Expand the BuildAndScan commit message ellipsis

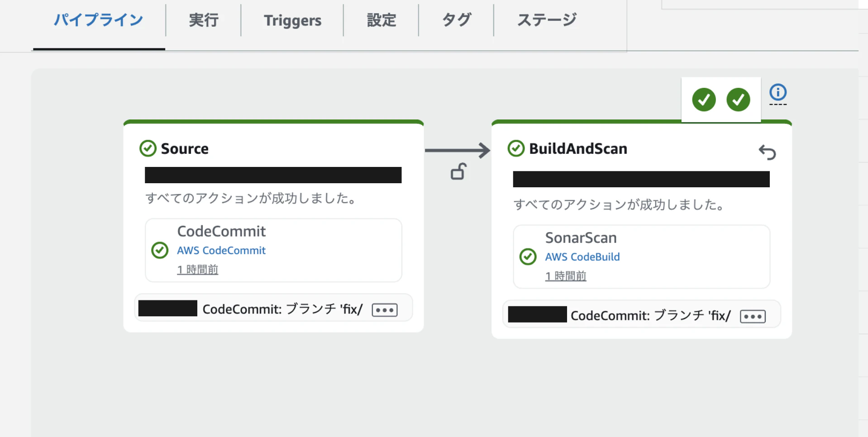[753, 316]
